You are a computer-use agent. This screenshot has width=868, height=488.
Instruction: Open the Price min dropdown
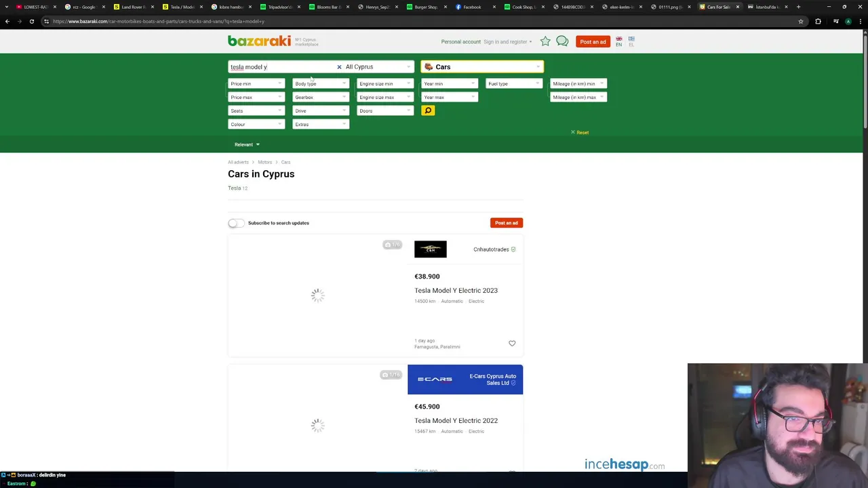tap(256, 83)
